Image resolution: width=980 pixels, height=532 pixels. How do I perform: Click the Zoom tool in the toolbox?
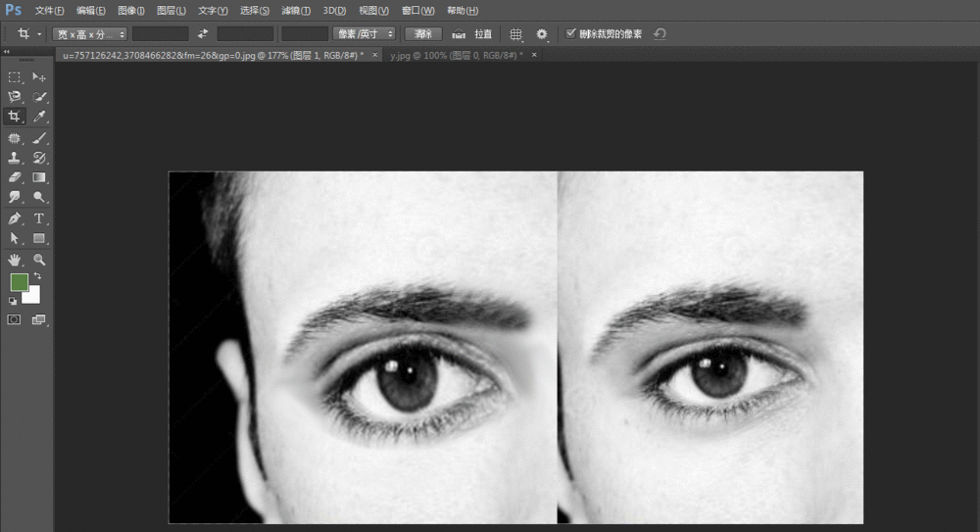point(39,260)
